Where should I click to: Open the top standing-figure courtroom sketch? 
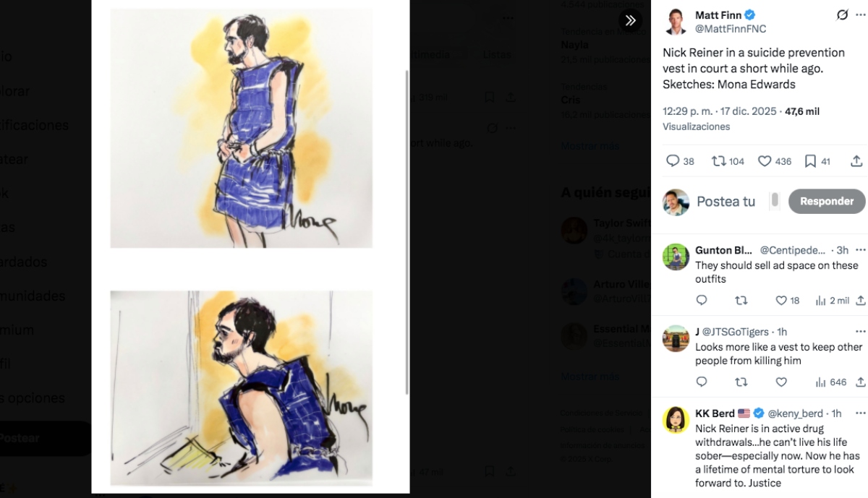[241, 128]
